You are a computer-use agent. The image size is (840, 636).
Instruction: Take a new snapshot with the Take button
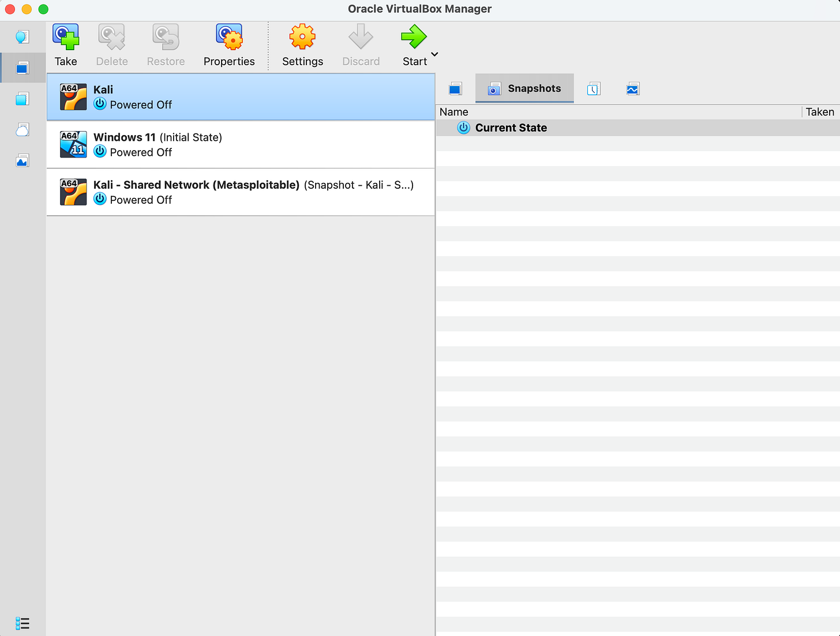(66, 46)
